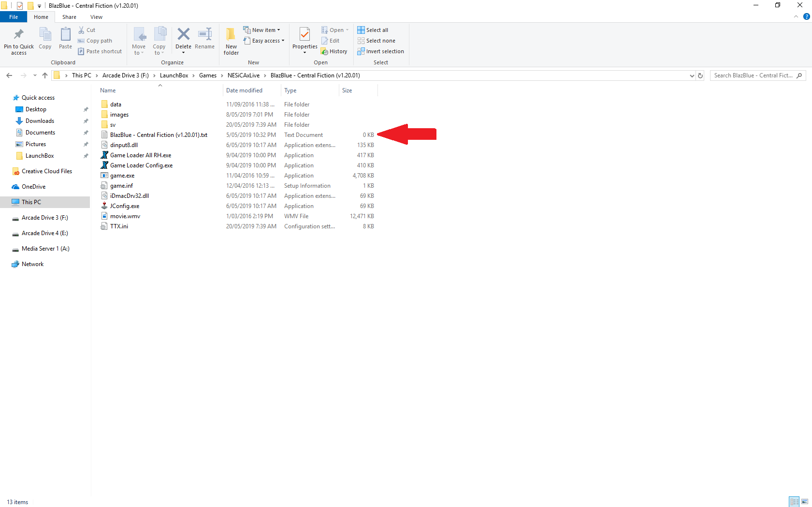The image size is (812, 507).
Task: Select the game.exe file
Action: pyautogui.click(x=122, y=176)
